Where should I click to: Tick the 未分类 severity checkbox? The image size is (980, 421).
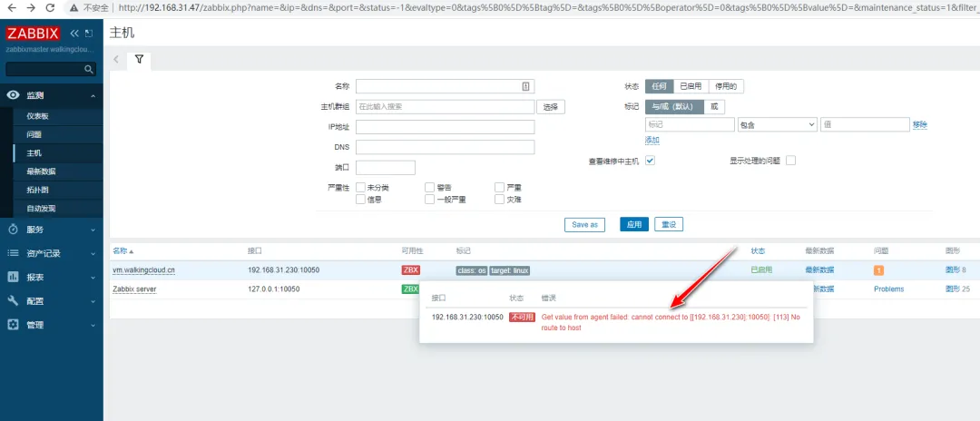click(x=360, y=188)
